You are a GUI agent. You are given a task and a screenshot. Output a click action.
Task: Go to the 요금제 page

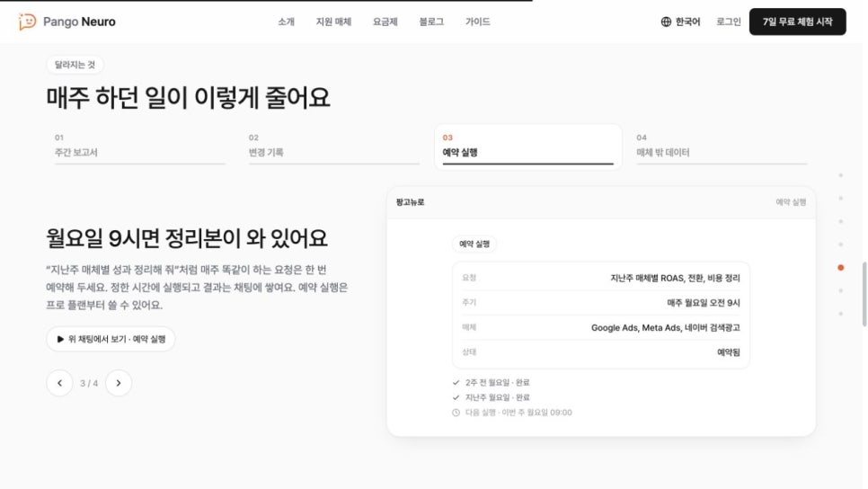click(x=385, y=22)
